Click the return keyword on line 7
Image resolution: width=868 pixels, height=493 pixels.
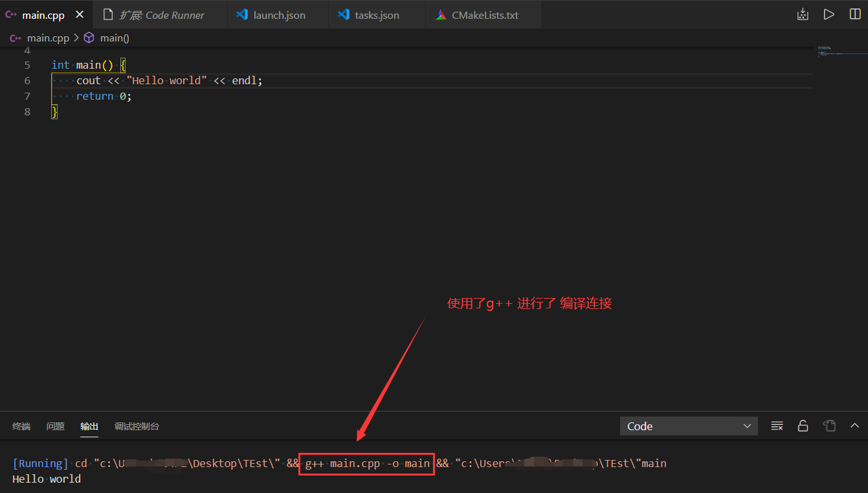click(x=95, y=96)
